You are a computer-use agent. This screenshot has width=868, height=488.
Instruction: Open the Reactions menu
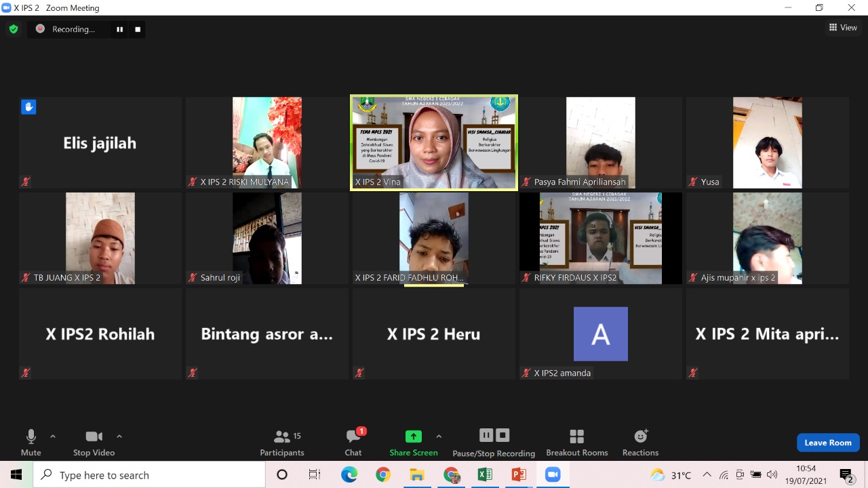640,443
